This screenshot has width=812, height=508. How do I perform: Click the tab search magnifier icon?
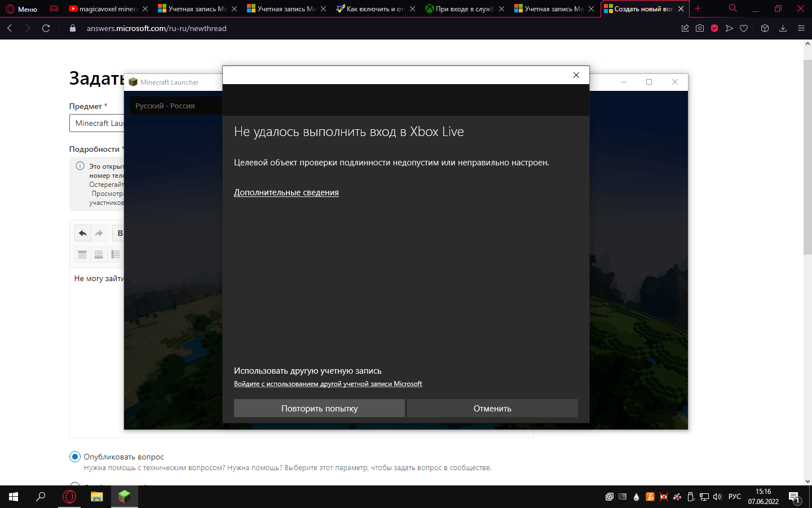coord(733,8)
